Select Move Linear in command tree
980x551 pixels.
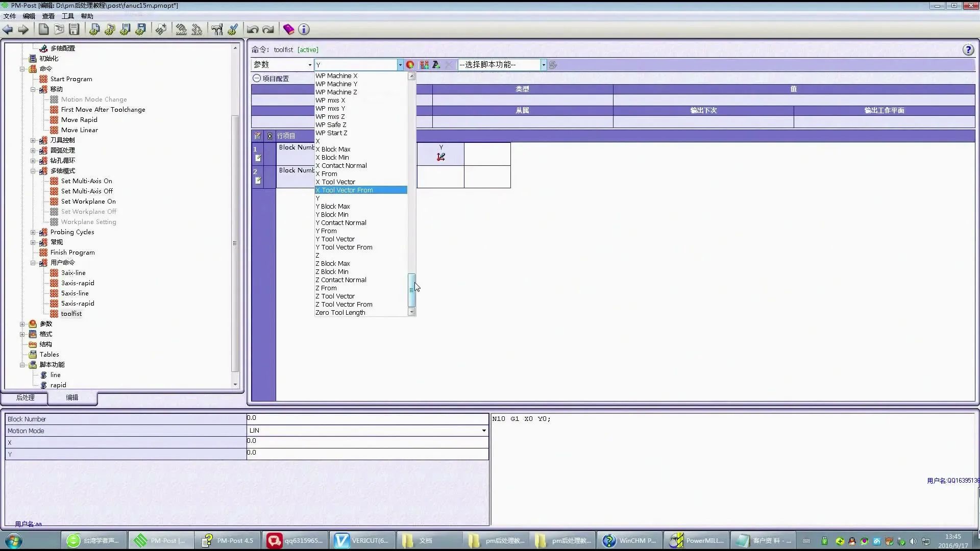point(79,130)
